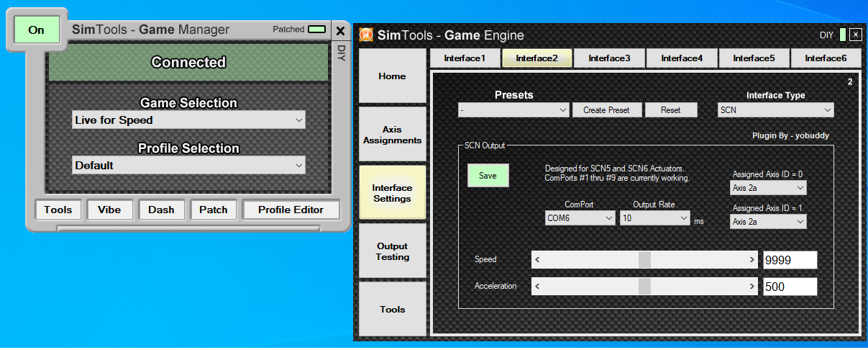Click the Speed slider thumb
The height and width of the screenshot is (350, 868).
click(644, 260)
